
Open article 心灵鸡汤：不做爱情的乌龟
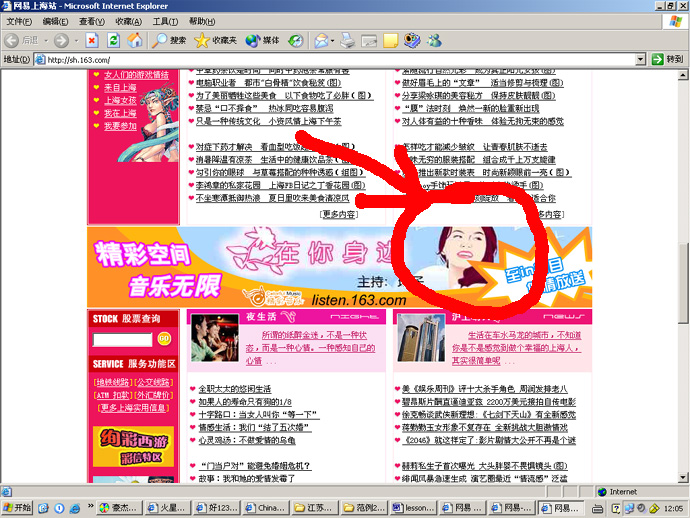247,440
